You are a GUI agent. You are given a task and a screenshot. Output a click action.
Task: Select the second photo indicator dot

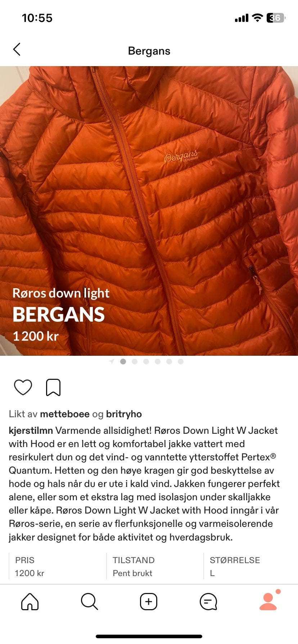[x=135, y=362]
